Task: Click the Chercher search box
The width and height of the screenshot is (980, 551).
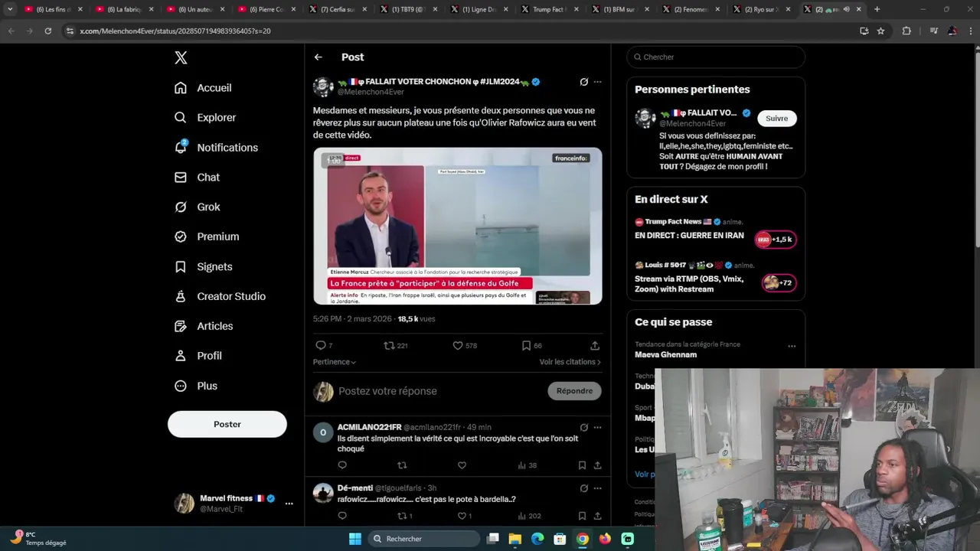Action: 716,57
